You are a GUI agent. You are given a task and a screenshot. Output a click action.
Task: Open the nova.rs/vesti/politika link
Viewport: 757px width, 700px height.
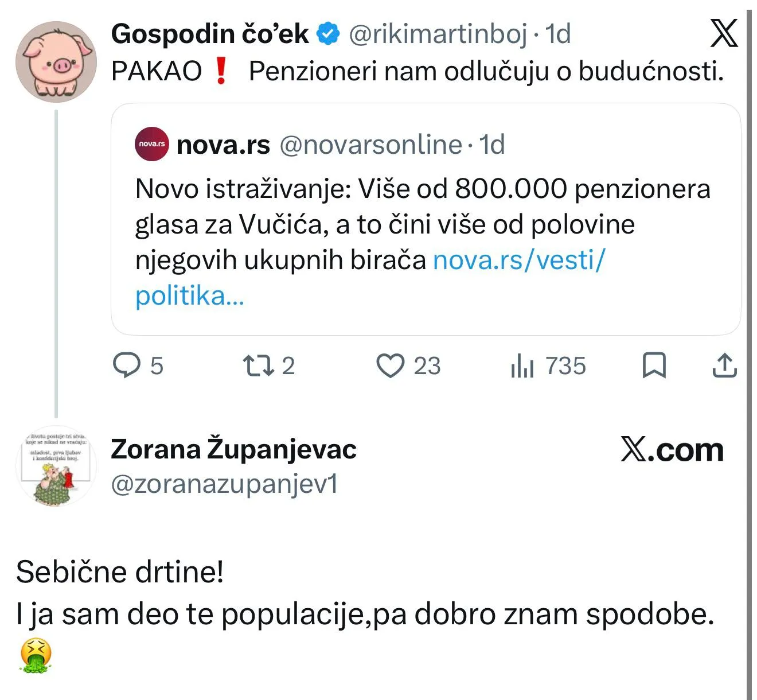370,278
